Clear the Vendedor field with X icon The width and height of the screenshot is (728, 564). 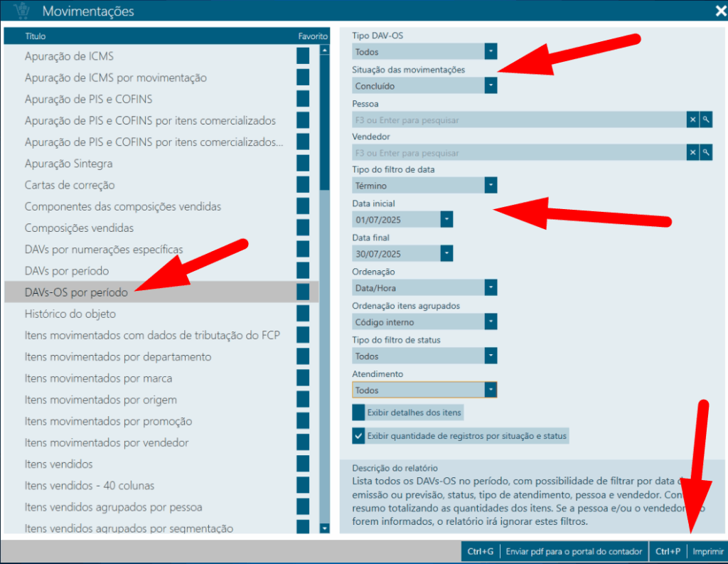click(x=692, y=153)
